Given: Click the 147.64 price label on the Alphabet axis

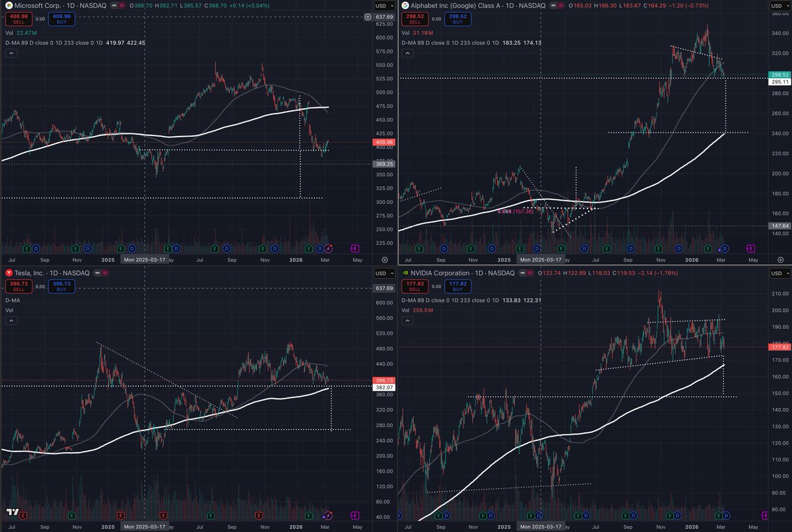Looking at the screenshot, I should pos(780,225).
